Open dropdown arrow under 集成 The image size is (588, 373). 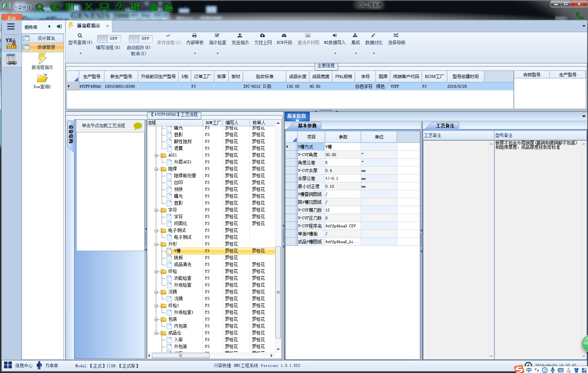point(356,54)
